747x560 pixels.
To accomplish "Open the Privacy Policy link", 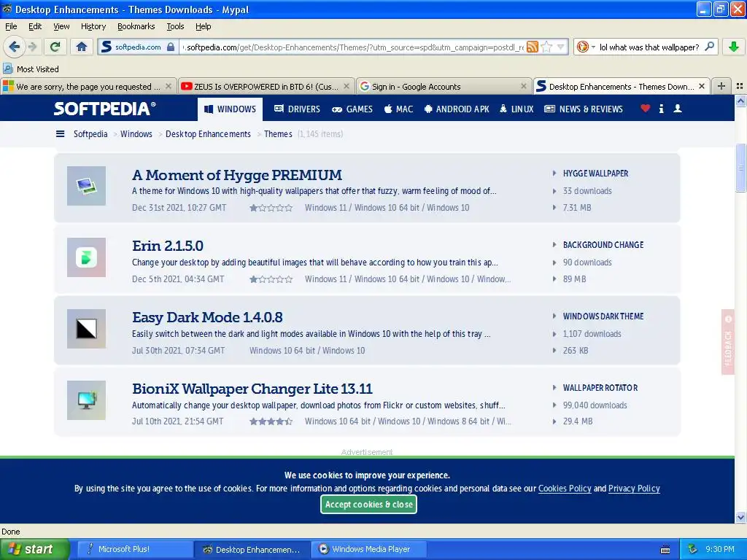I will (x=634, y=488).
